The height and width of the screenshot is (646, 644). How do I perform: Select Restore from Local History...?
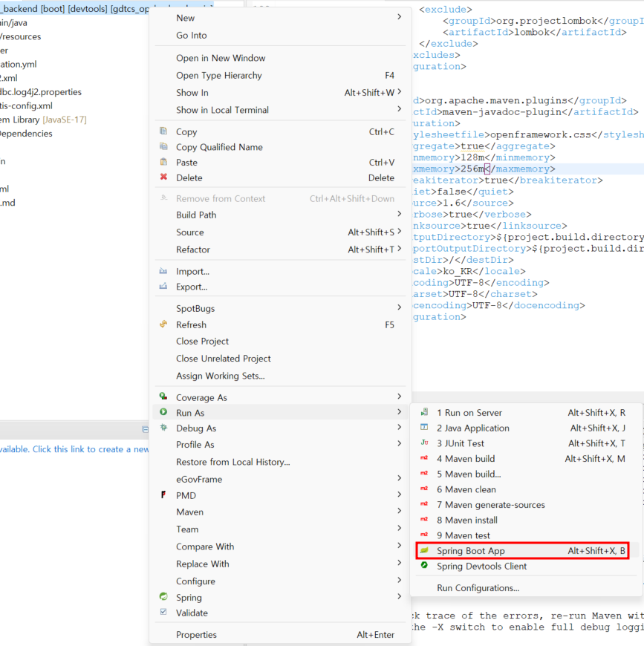click(x=280, y=462)
